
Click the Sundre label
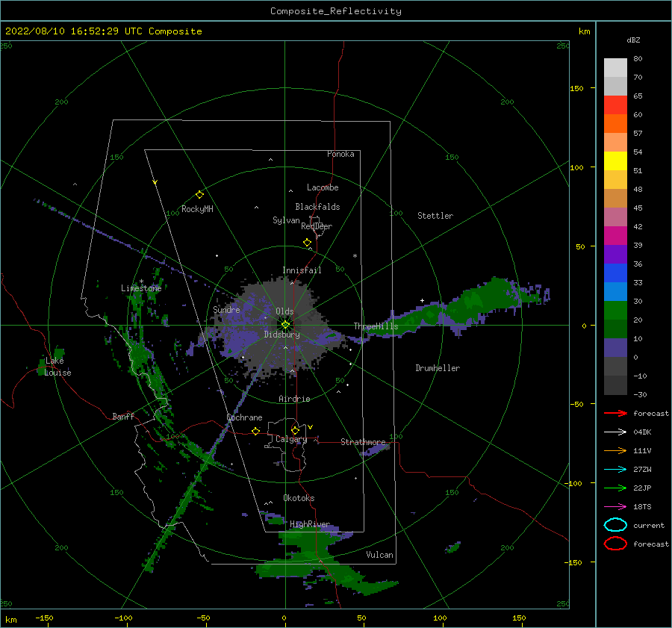coord(226,309)
